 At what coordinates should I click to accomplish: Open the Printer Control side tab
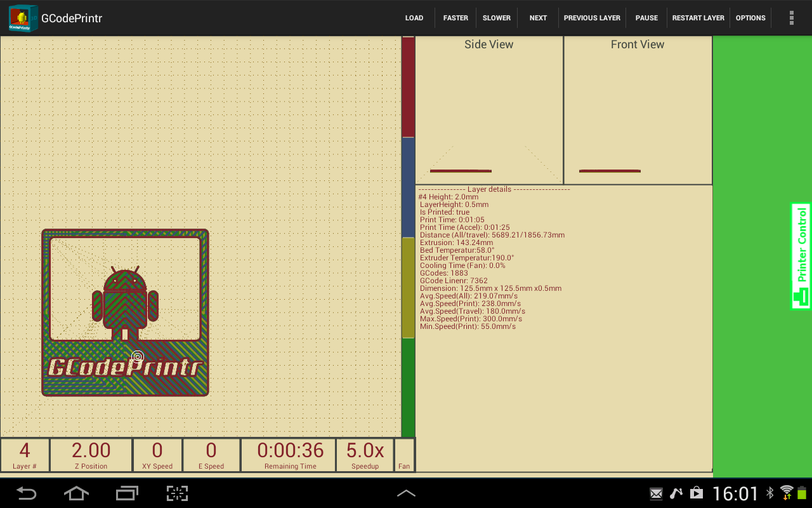coord(801,256)
